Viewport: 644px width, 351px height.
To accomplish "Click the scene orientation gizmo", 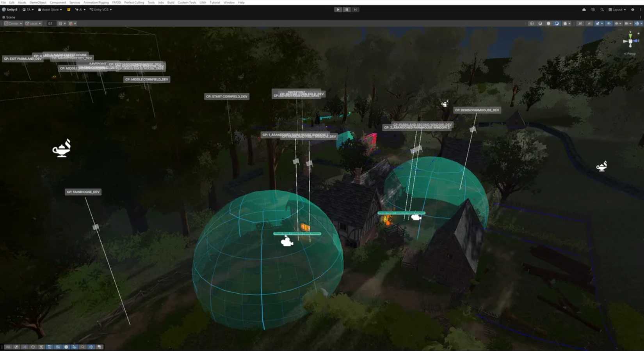I will (x=630, y=41).
